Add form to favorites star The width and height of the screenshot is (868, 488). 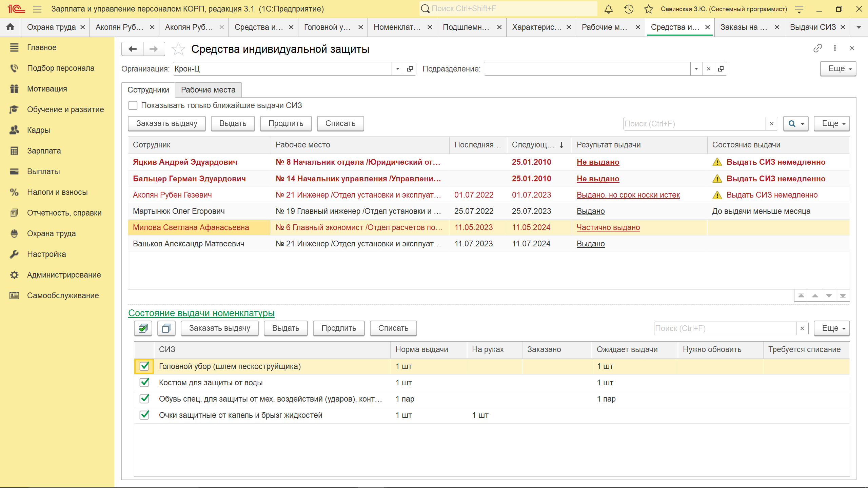pyautogui.click(x=178, y=49)
